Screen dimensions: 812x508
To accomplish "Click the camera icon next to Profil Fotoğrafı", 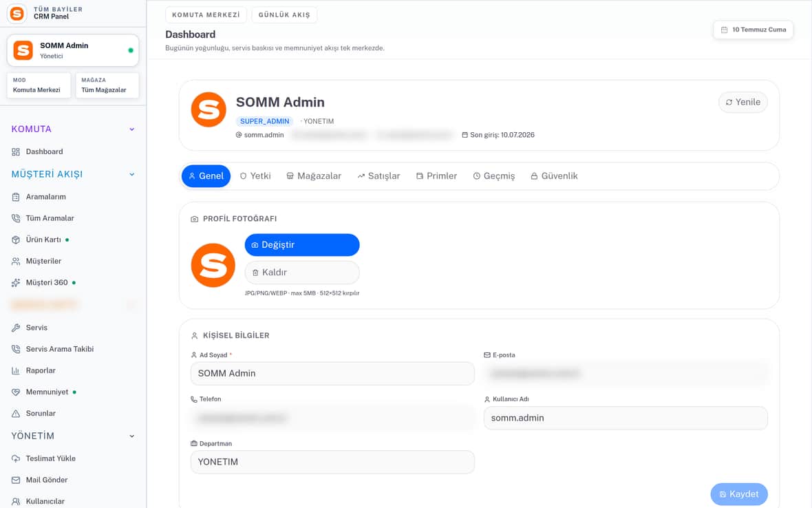I will click(x=194, y=219).
